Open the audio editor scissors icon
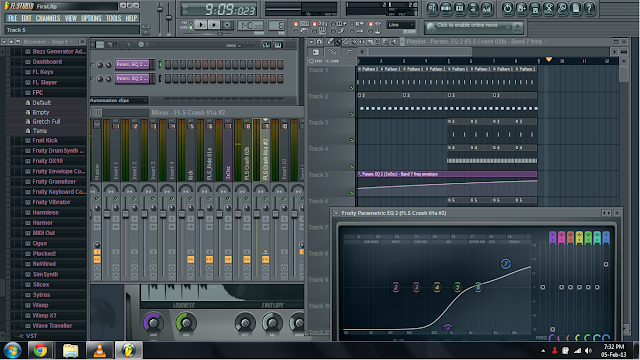This screenshot has height=360, width=640. [x=549, y=8]
